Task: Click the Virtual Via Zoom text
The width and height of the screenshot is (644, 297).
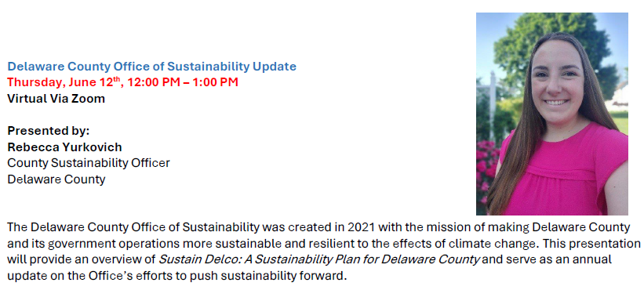Action: [56, 99]
